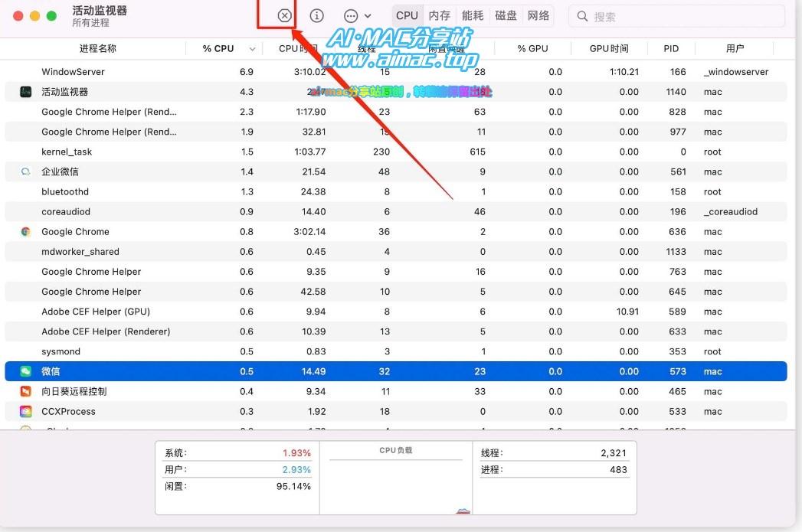Viewport: 802px width, 532px height.
Task: Select the 企业微信 process name
Action: point(60,171)
